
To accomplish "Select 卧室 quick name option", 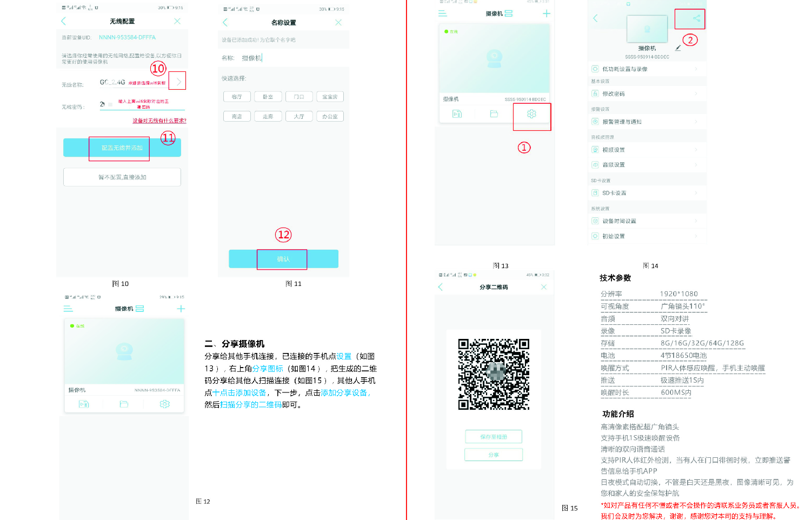I will 268,97.
